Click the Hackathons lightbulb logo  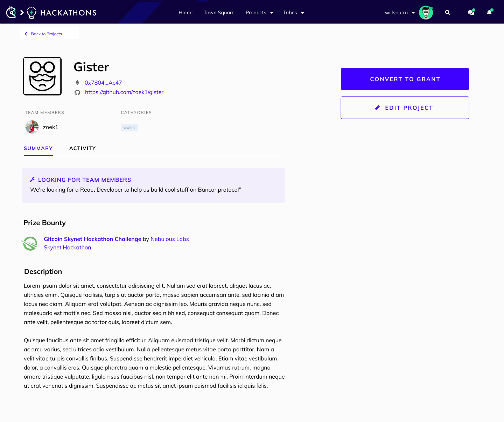(31, 12)
